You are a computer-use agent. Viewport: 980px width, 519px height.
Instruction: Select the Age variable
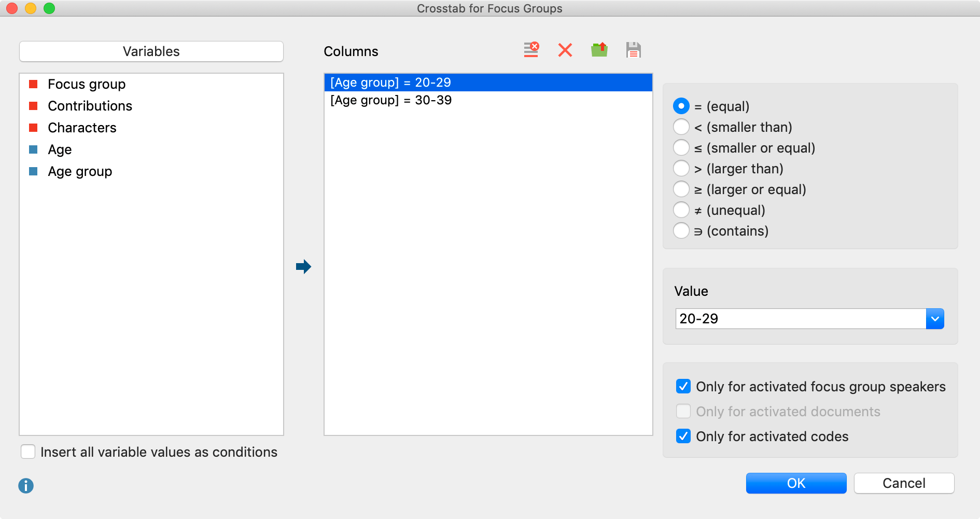151,149
